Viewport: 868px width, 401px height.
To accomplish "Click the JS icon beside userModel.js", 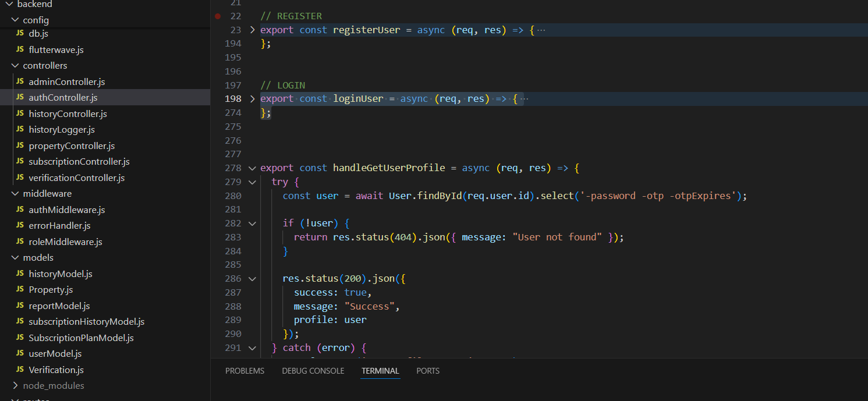I will [20, 354].
